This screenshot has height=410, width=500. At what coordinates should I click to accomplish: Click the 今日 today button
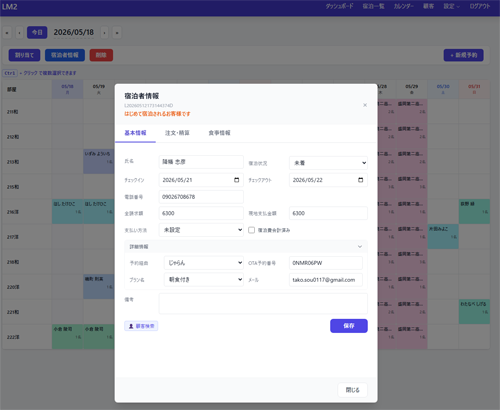pos(37,33)
